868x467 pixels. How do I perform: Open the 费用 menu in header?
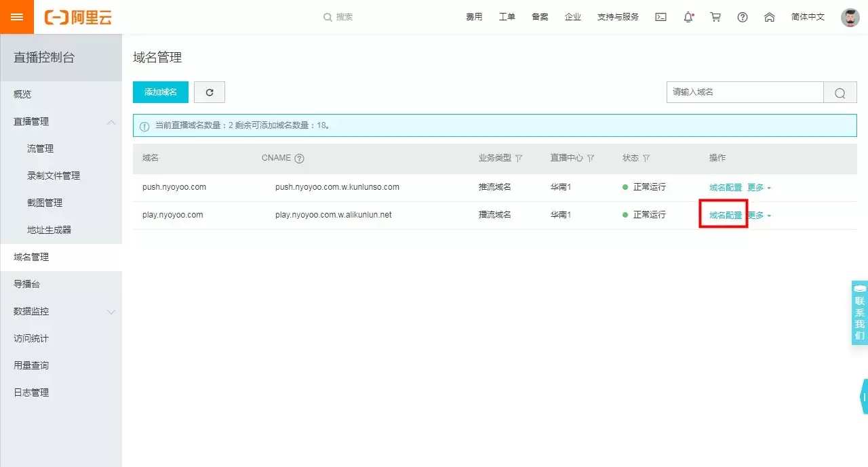pos(474,17)
